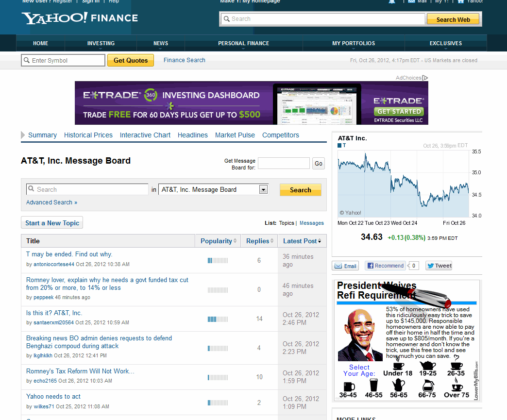
Task: Open Mail via the envelope icon
Action: point(411,1)
